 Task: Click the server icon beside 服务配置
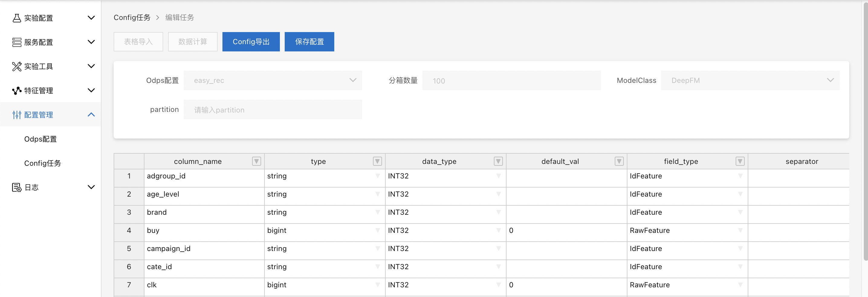[17, 42]
